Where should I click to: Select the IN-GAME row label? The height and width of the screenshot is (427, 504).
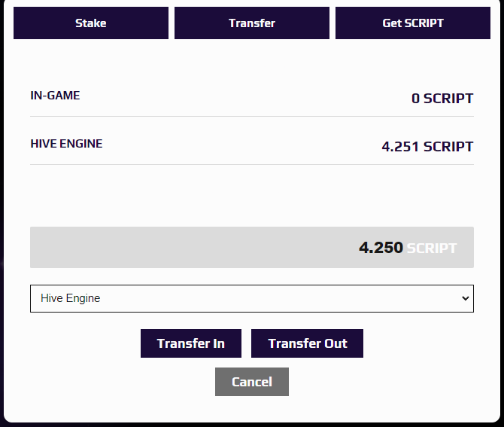pos(55,96)
